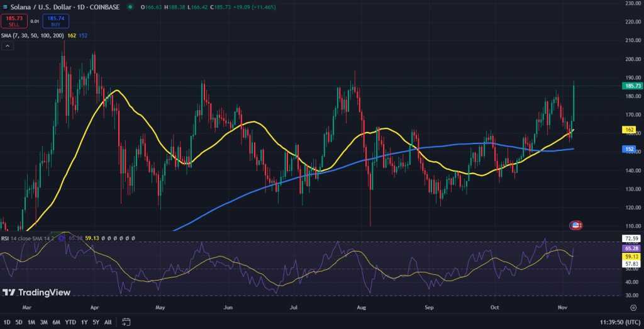
Task: Click the red SELL 185.73 button
Action: click(x=14, y=21)
